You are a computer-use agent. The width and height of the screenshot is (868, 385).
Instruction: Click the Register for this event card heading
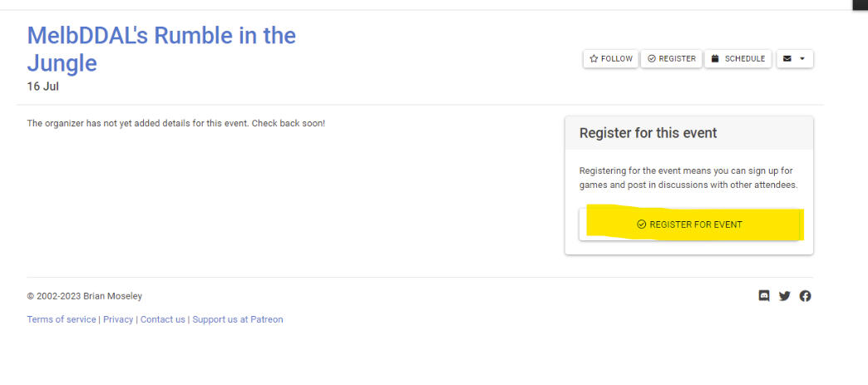pos(648,133)
